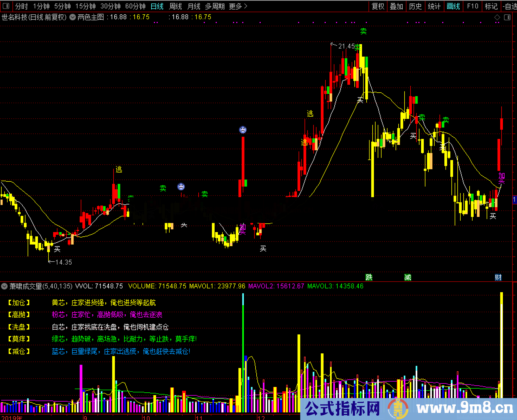Click the diamond icon at chart top-right
This screenshot has height=420, width=517.
pos(497,17)
